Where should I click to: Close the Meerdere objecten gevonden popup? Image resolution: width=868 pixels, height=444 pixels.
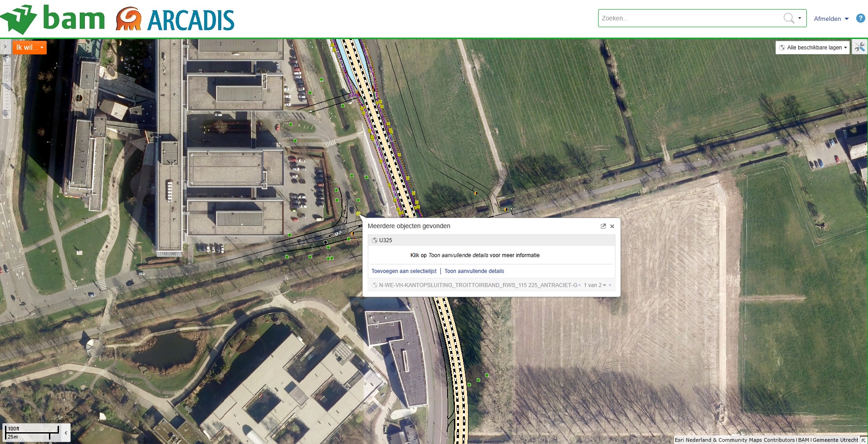click(612, 226)
